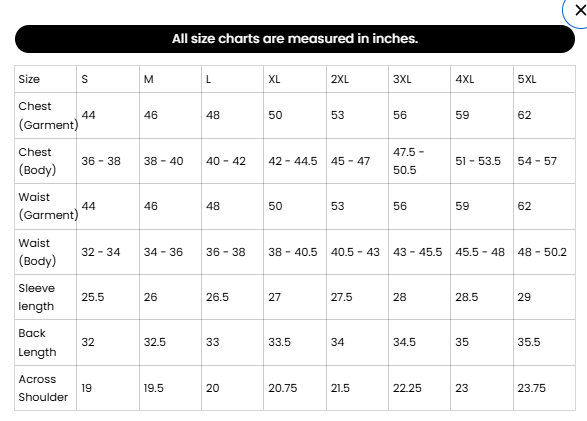Select the L Sleeve length 26.5 cell

[x=232, y=297]
